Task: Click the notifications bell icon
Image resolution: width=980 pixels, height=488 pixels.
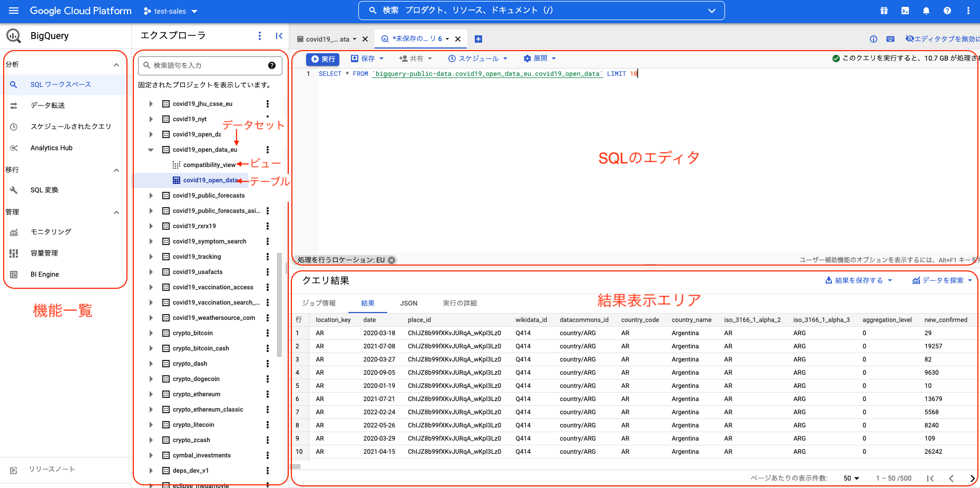Action: [x=926, y=11]
